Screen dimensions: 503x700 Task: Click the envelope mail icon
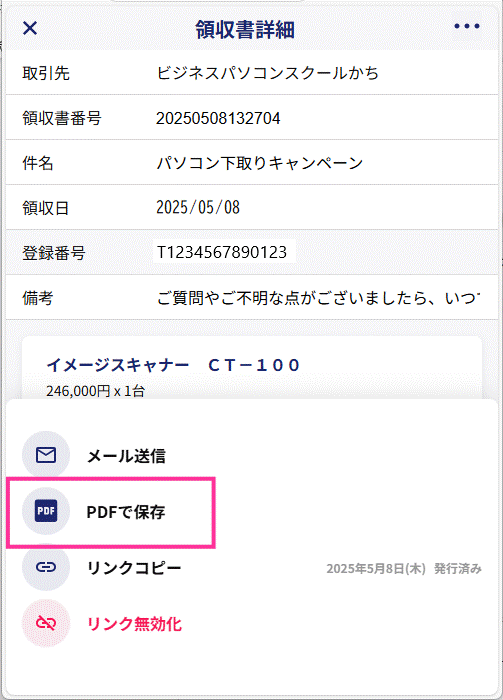46,455
